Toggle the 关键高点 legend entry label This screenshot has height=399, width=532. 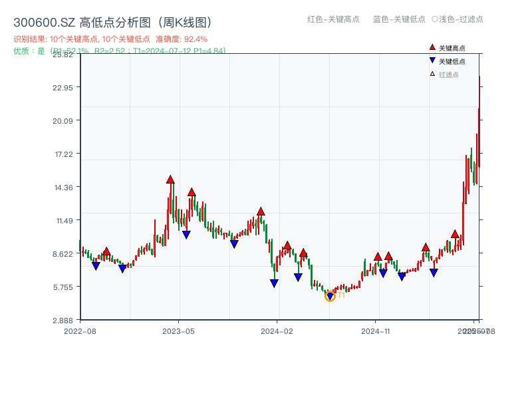point(452,48)
